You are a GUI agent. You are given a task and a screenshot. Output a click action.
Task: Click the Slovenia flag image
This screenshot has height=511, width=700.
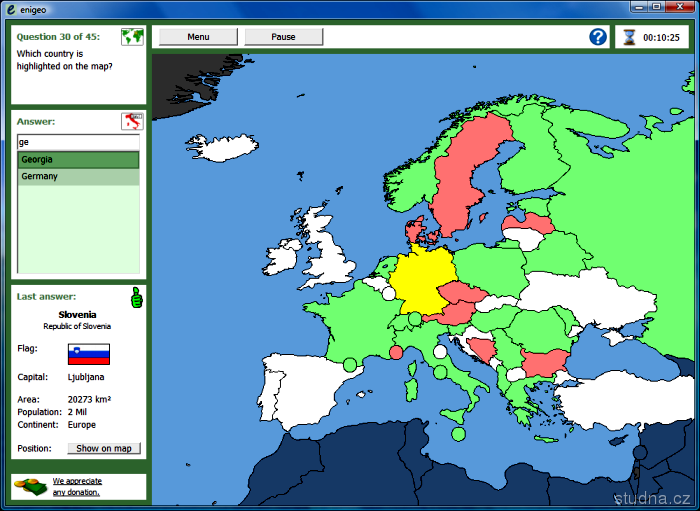click(x=89, y=354)
